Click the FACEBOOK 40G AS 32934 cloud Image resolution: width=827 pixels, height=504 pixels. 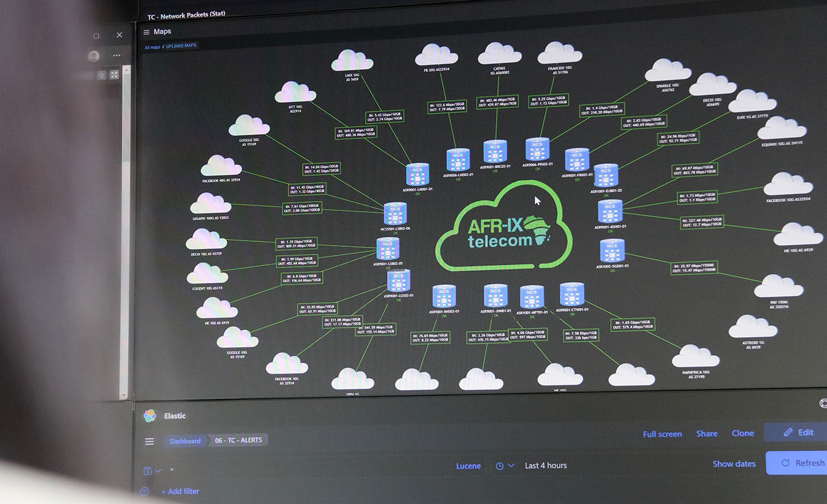point(221,166)
